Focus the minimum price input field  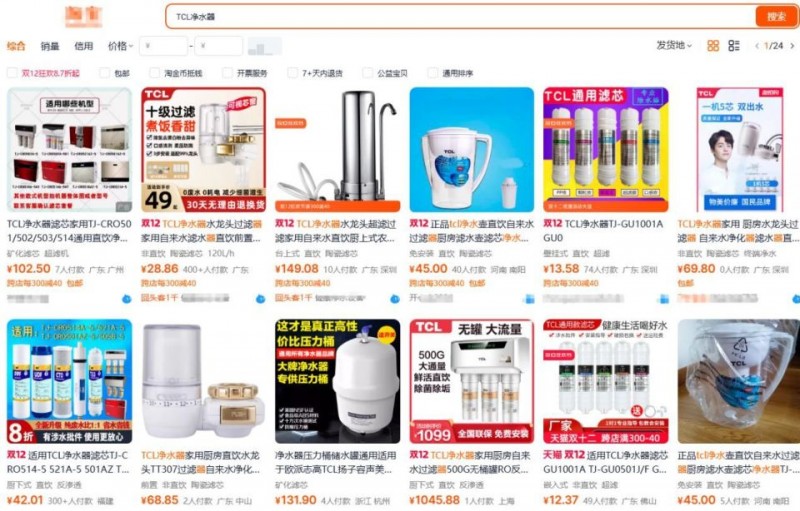click(163, 46)
